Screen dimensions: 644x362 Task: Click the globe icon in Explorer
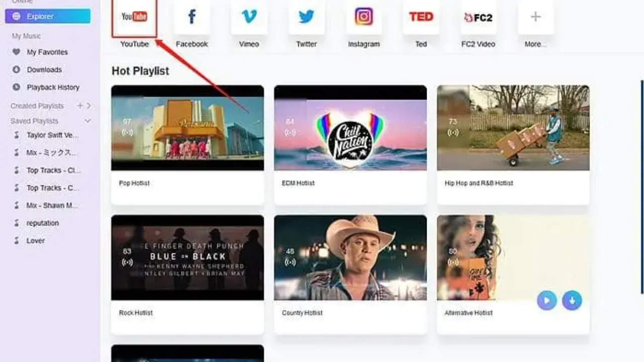[17, 16]
